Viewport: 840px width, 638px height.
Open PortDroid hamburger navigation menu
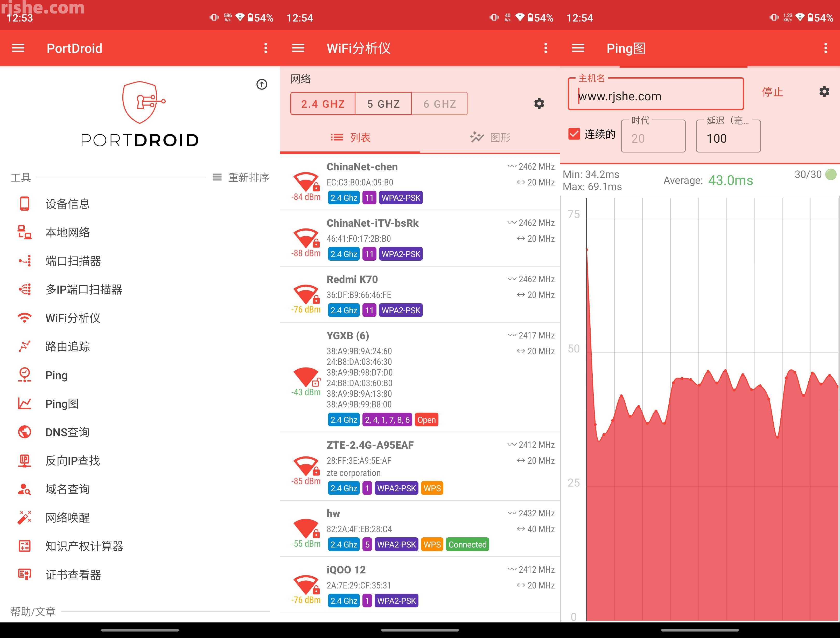(x=18, y=48)
